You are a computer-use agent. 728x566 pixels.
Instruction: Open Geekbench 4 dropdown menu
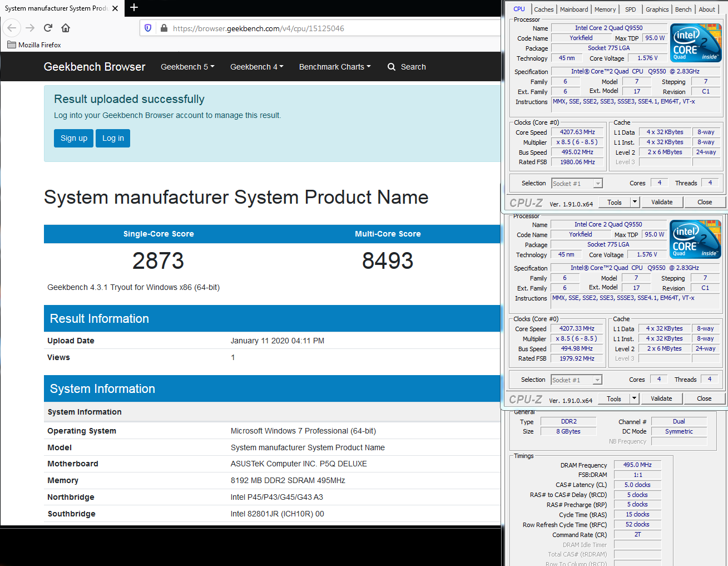257,67
